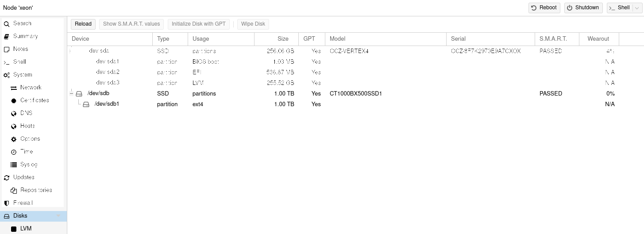Click the Shutdown button

583,8
